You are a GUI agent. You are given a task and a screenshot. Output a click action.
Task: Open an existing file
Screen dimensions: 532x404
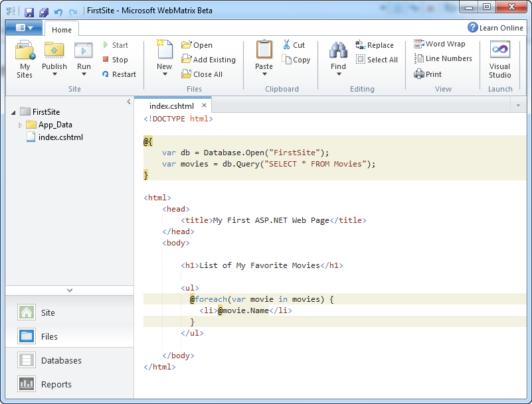click(197, 45)
